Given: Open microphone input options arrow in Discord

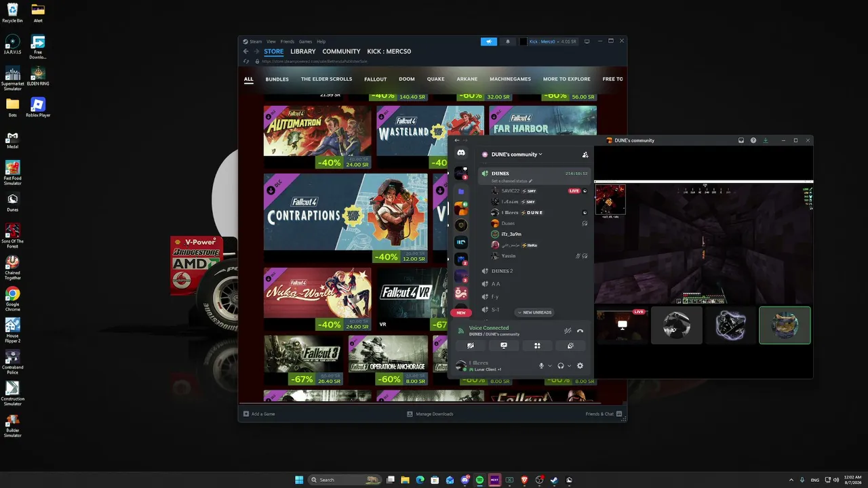Looking at the screenshot, I should tap(550, 366).
